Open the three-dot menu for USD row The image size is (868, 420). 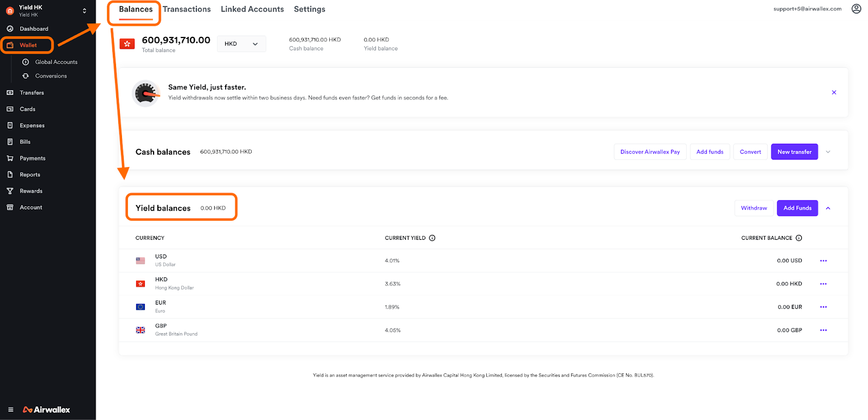[823, 261]
